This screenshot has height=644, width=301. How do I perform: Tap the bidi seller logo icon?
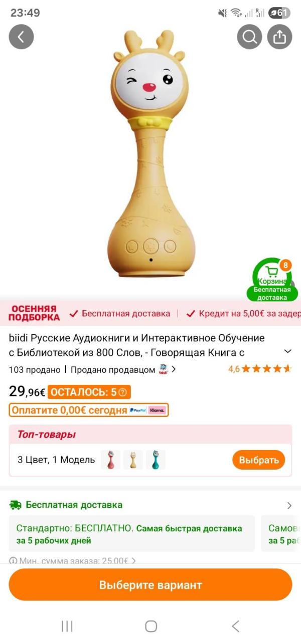[163, 369]
